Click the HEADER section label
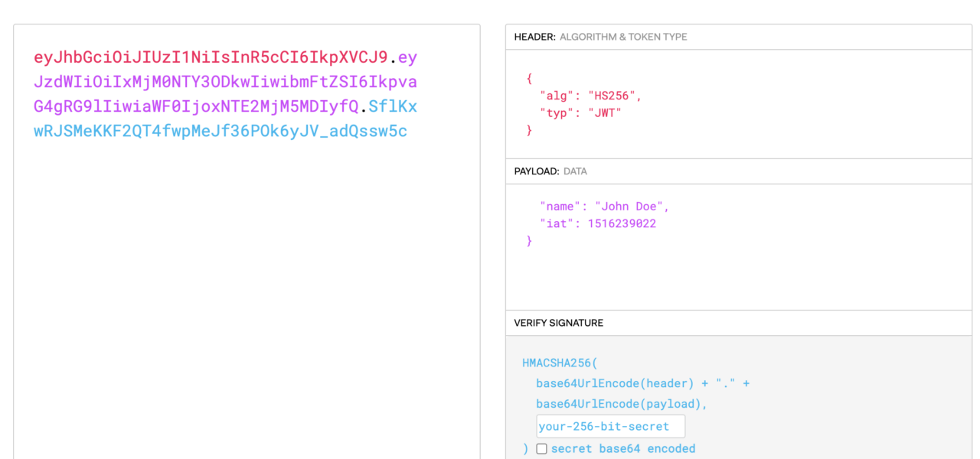The image size is (980, 459). 534,37
